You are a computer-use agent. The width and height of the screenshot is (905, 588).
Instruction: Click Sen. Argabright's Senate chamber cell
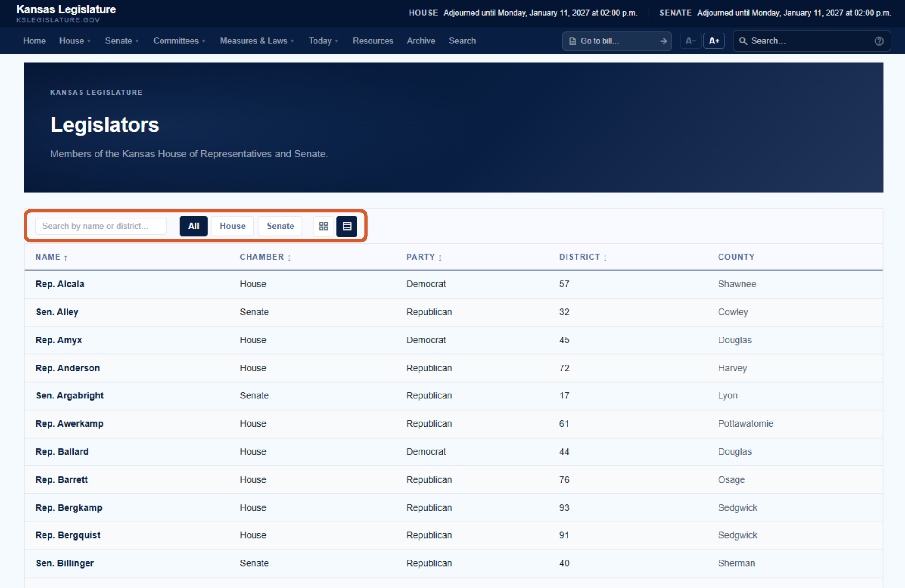(254, 396)
